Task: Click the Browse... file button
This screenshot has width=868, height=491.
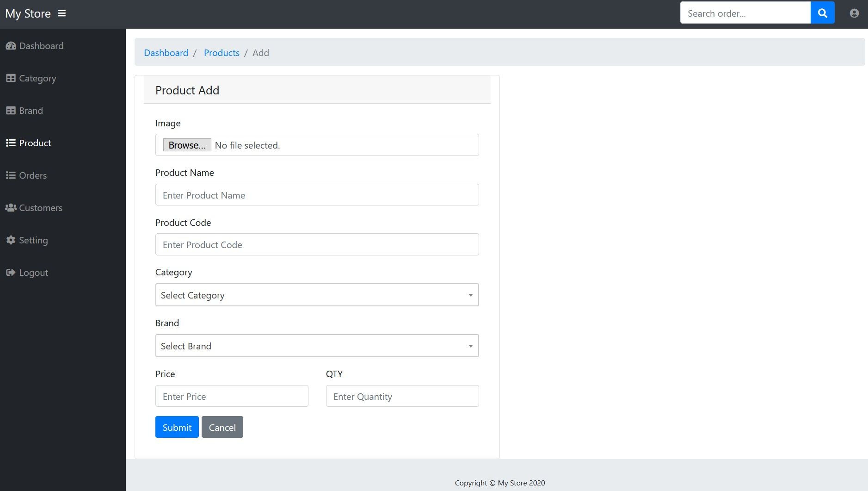Action: click(x=187, y=145)
